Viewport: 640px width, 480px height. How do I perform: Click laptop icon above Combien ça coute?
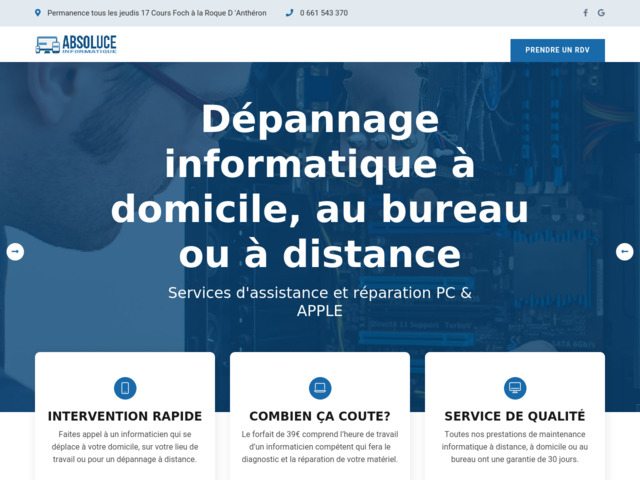point(320,388)
